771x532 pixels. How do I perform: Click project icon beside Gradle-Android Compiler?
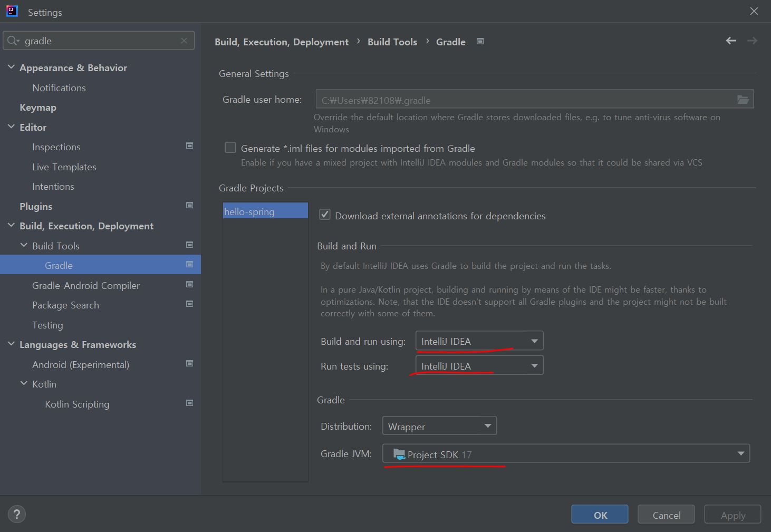coord(190,284)
